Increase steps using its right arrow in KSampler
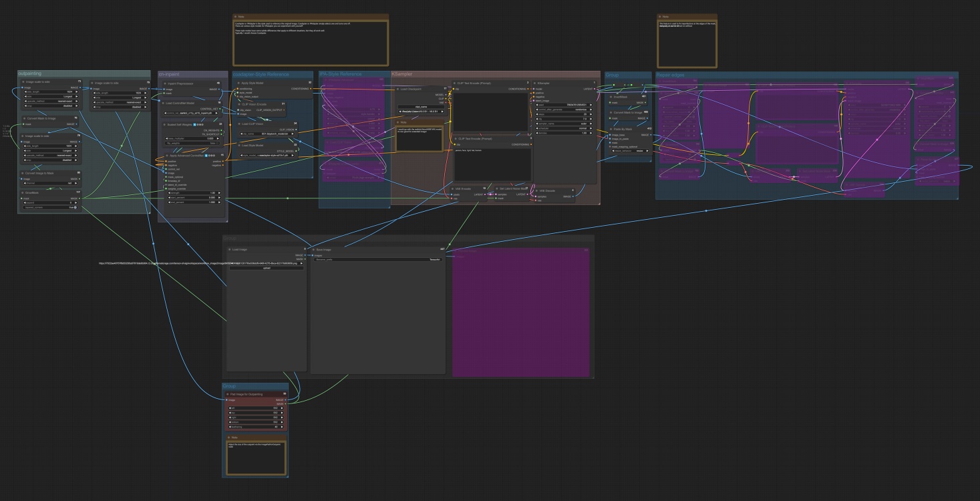This screenshot has width=980, height=501. 591,114
